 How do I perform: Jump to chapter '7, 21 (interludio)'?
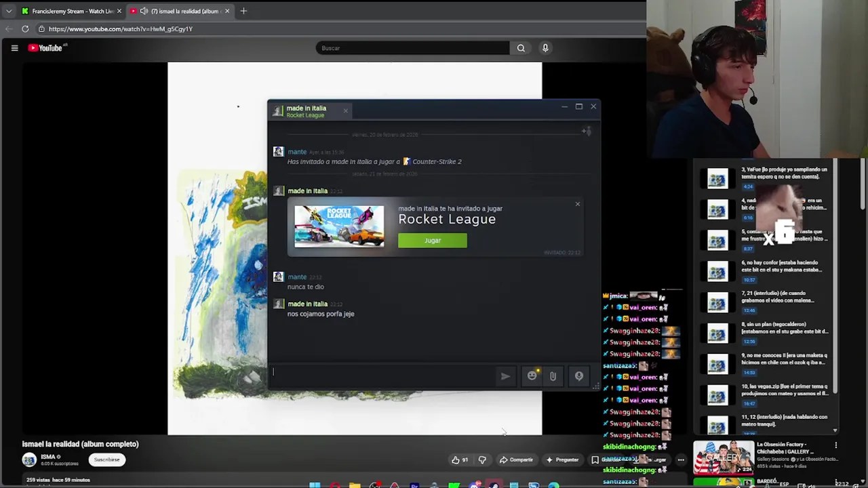pos(767,302)
